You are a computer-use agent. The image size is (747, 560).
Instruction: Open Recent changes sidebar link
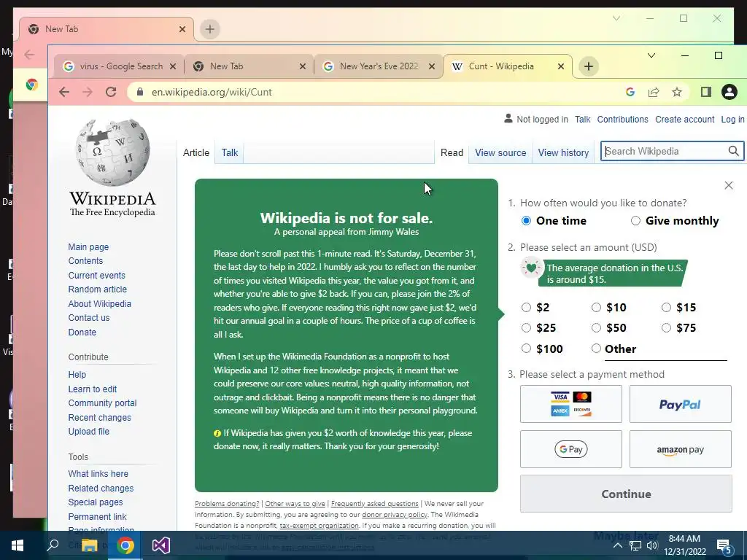pos(99,418)
